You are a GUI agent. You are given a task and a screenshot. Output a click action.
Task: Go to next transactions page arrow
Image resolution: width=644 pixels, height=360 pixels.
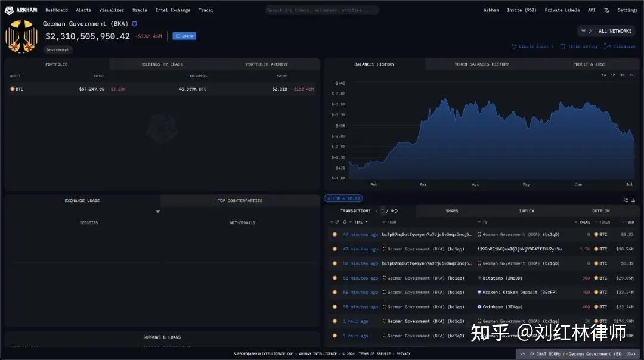(x=397, y=211)
